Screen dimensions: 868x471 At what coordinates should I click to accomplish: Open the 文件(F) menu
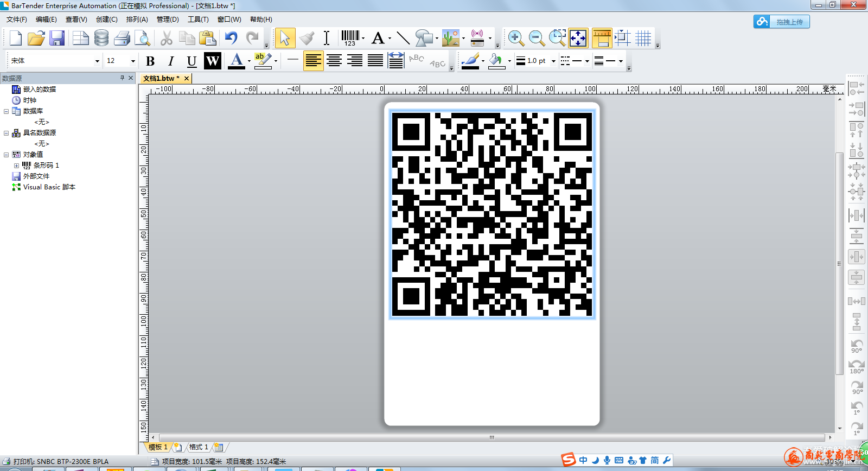pos(17,20)
